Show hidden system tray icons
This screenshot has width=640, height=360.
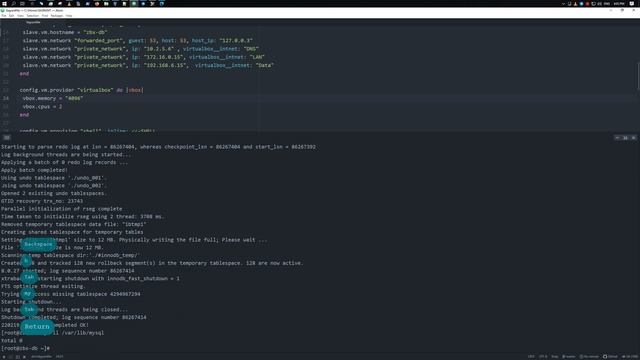[x=564, y=3]
